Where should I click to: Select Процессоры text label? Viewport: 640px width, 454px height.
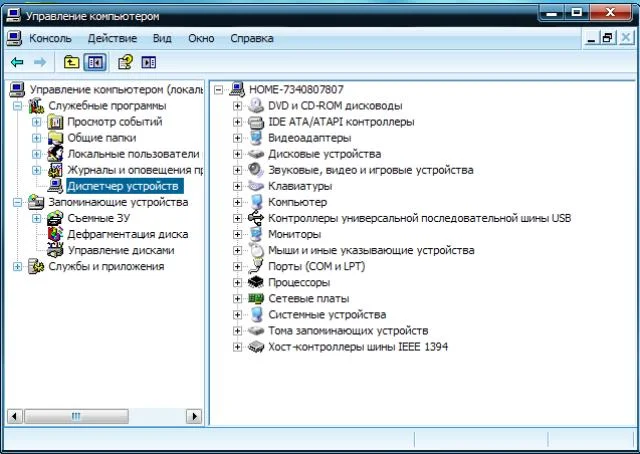(x=299, y=283)
